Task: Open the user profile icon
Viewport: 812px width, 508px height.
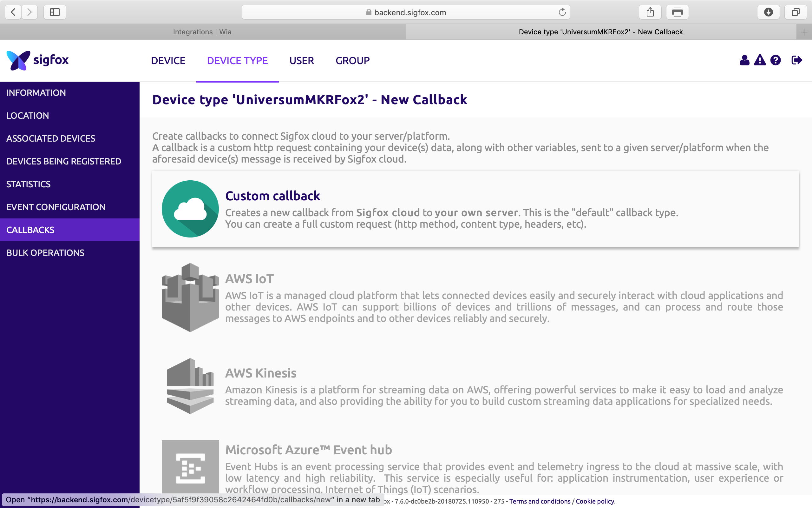Action: point(744,60)
